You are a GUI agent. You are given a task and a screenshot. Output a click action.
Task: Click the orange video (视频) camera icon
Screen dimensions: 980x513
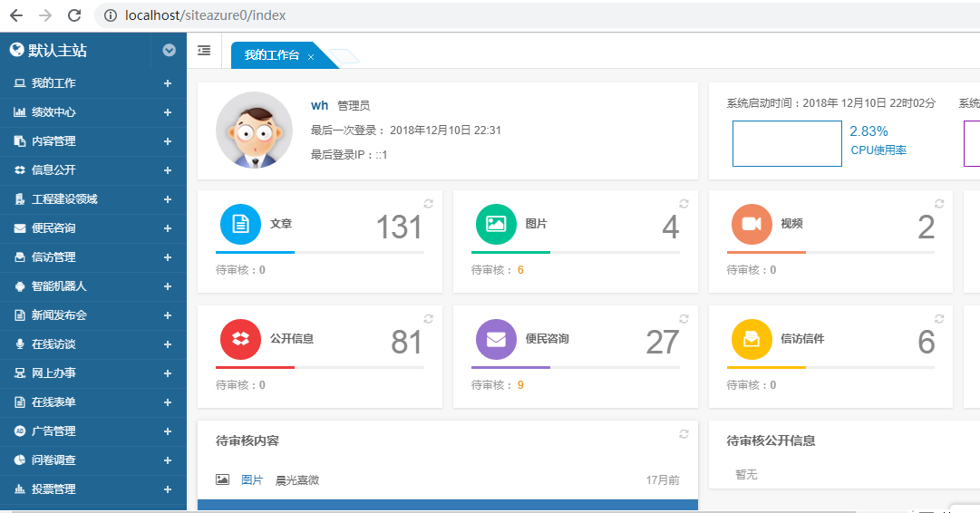click(752, 224)
